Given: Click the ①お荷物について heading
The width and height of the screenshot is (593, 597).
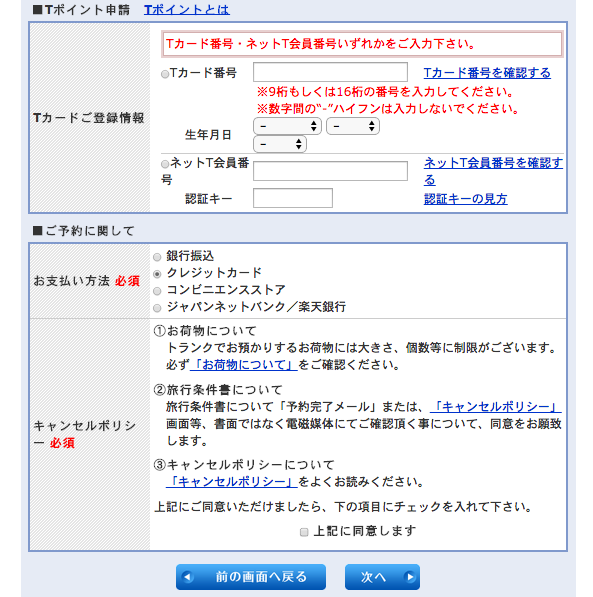Looking at the screenshot, I should 205,330.
